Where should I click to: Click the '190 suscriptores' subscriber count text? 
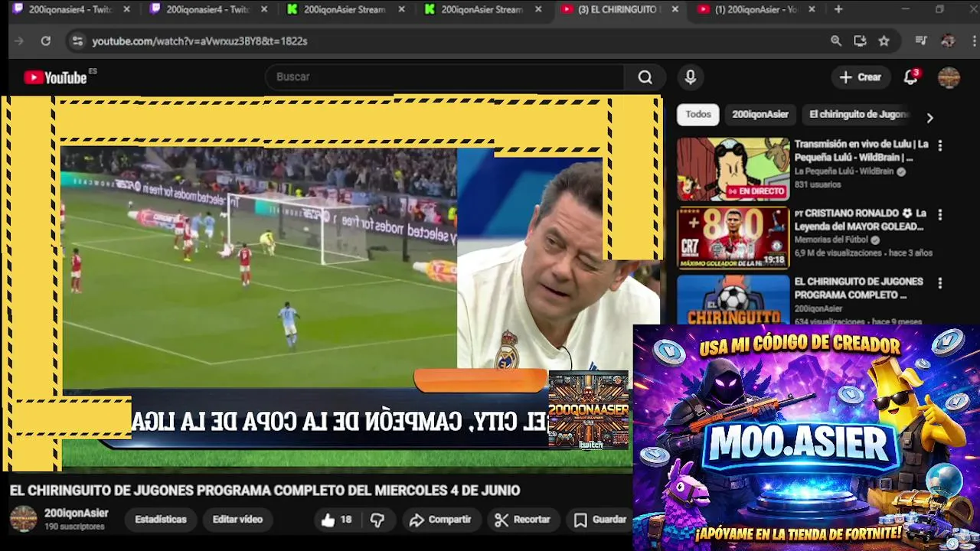click(x=74, y=527)
